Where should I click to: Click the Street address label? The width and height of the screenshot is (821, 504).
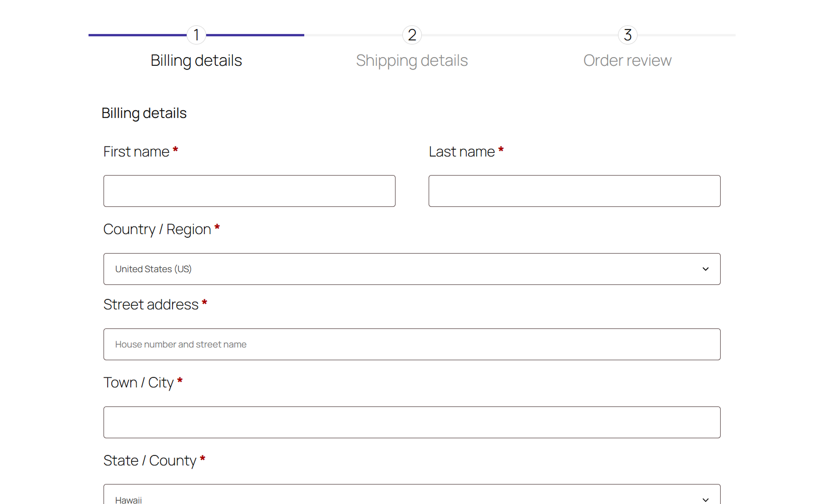151,304
